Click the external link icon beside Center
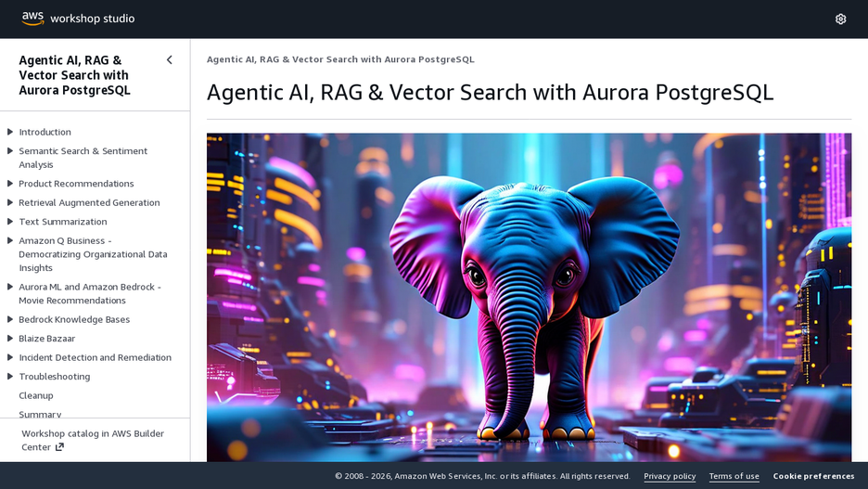Viewport: 868px width, 489px height. [x=59, y=447]
